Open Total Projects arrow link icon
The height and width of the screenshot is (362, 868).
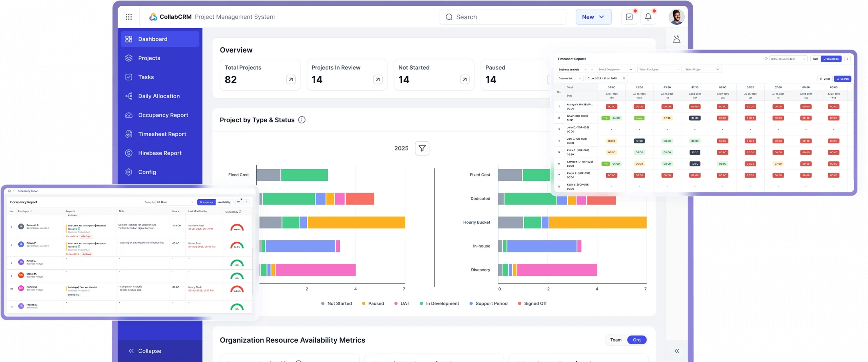(291, 80)
